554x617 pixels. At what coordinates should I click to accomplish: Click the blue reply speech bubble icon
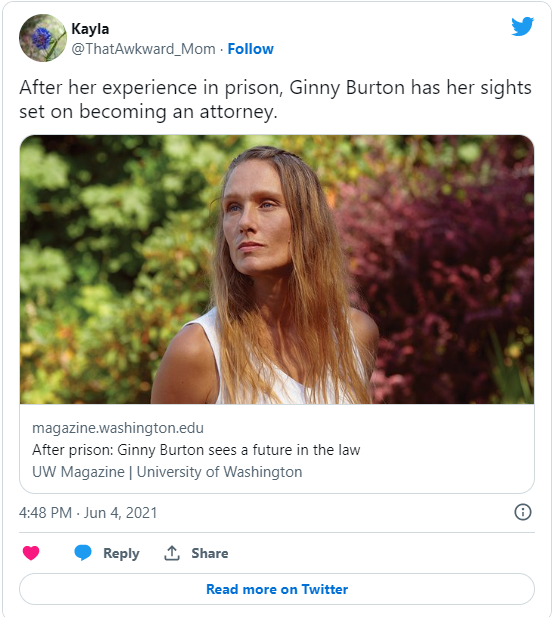(83, 552)
